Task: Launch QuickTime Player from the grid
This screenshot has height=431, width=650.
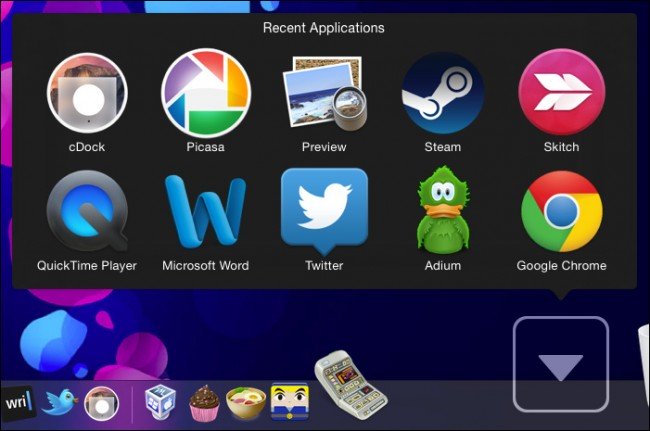Action: [x=87, y=211]
